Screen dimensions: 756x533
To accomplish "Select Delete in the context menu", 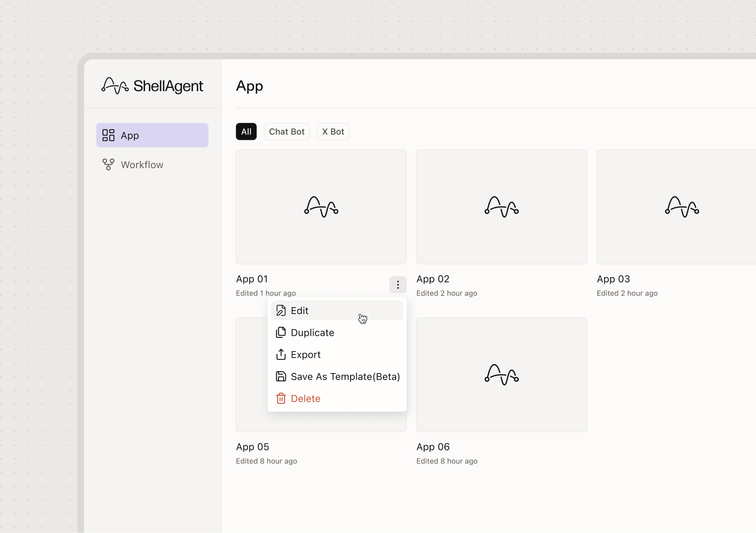I will pos(337,398).
